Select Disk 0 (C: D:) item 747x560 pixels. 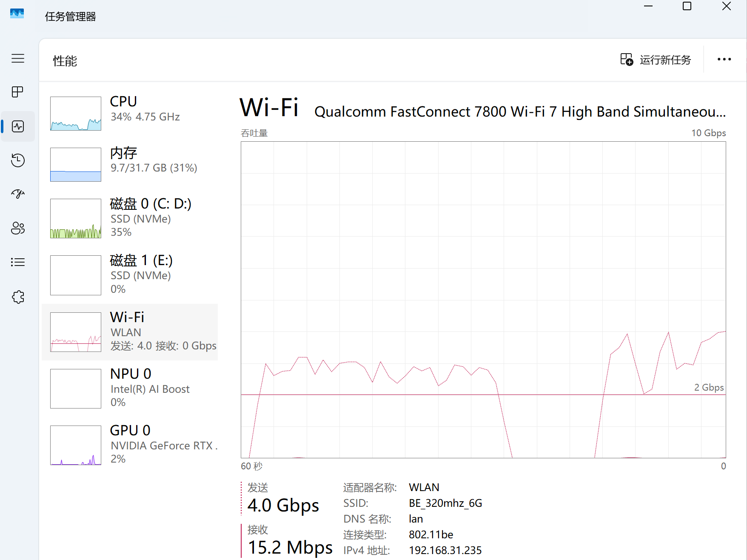click(130, 218)
